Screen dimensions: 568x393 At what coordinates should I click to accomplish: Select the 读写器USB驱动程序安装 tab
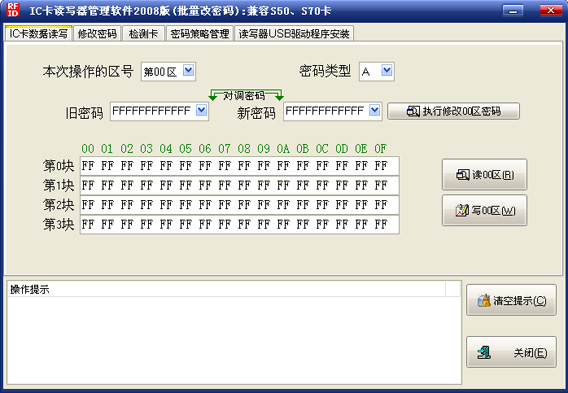(x=294, y=34)
